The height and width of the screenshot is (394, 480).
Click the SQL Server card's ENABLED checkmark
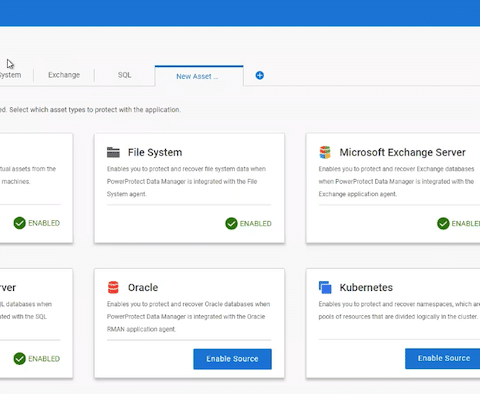(x=20, y=358)
